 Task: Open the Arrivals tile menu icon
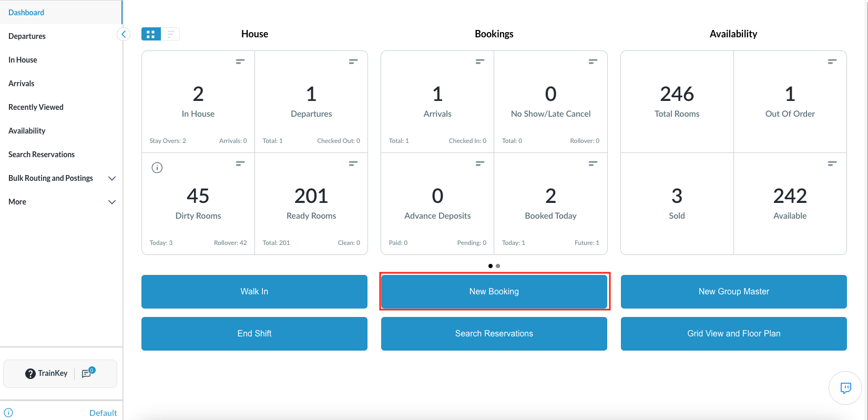480,62
